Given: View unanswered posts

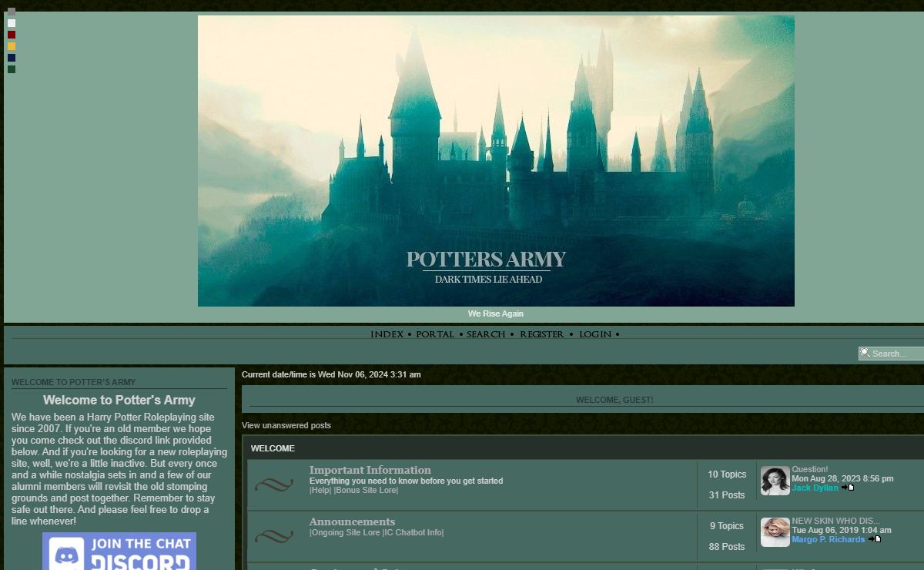Looking at the screenshot, I should [x=286, y=425].
